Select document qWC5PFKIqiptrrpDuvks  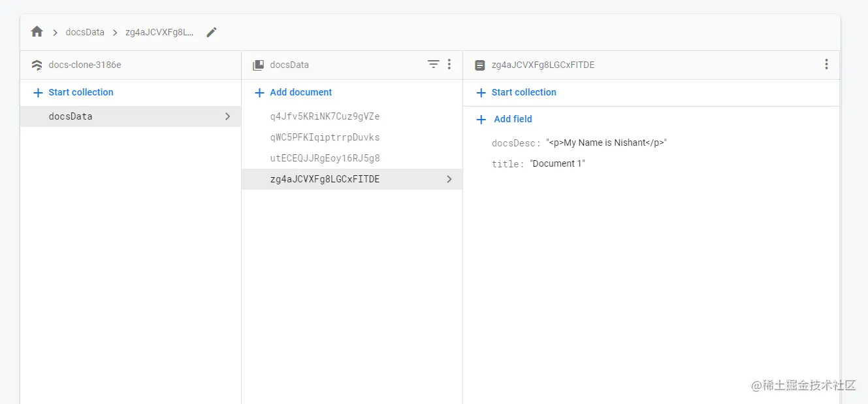click(x=325, y=137)
